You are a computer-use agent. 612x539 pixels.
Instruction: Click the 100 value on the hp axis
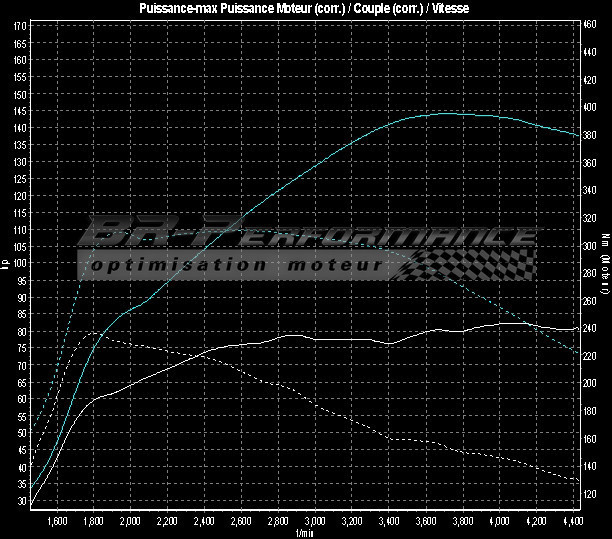pyautogui.click(x=20, y=263)
